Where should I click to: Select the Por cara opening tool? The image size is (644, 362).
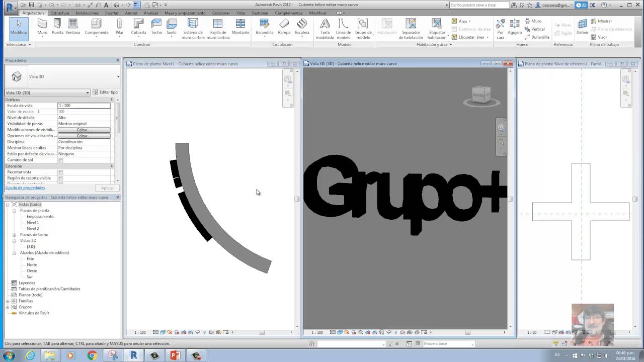point(500,29)
